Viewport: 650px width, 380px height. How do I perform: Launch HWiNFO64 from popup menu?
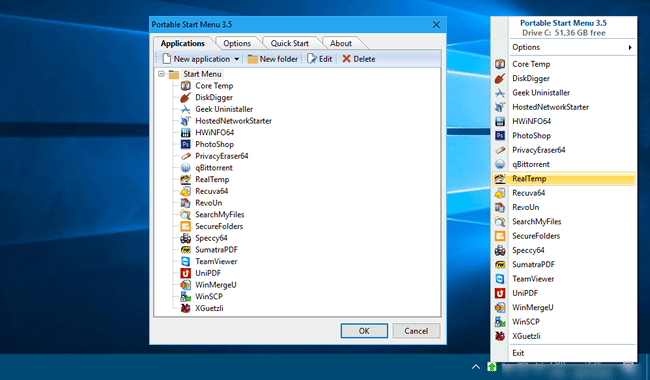pyautogui.click(x=564, y=121)
